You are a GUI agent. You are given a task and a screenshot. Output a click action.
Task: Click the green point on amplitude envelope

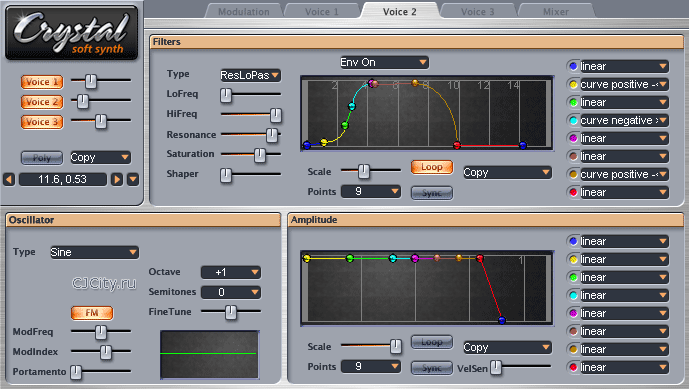(x=350, y=258)
